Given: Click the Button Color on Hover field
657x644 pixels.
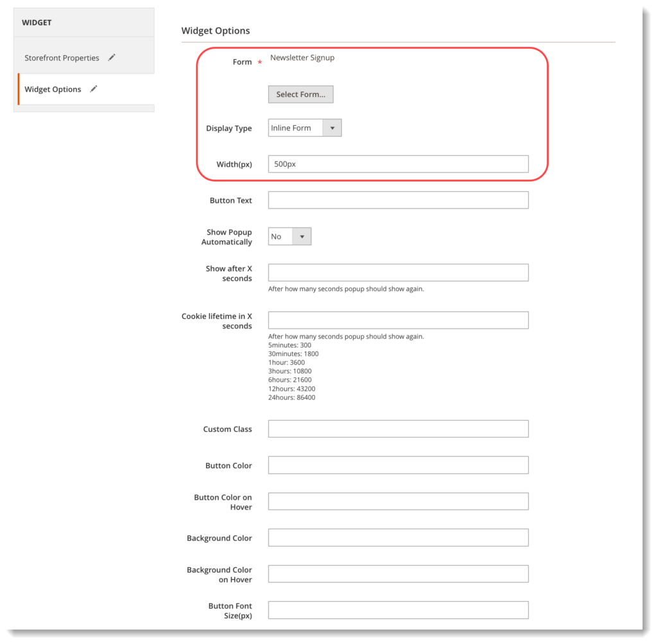Looking at the screenshot, I should tap(398, 501).
